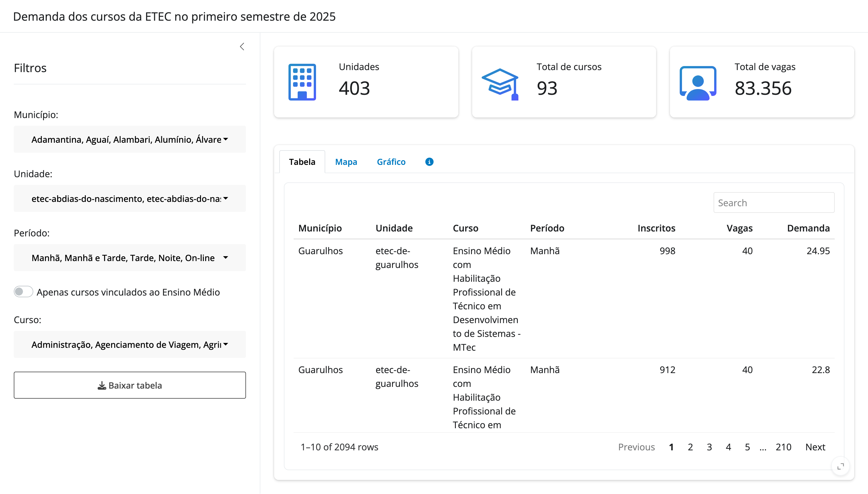Switch to the Mapa tab
This screenshot has width=868, height=494.
tap(346, 162)
